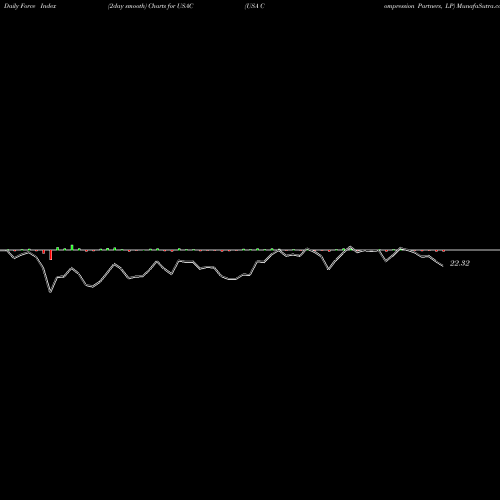Image resolution: width=500 pixels, height=500 pixels.
Task: Click the '(USA C' header text
Action: [x=255, y=6]
